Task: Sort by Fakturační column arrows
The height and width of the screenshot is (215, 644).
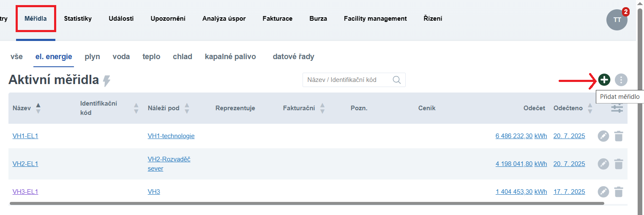Action: [x=322, y=108]
